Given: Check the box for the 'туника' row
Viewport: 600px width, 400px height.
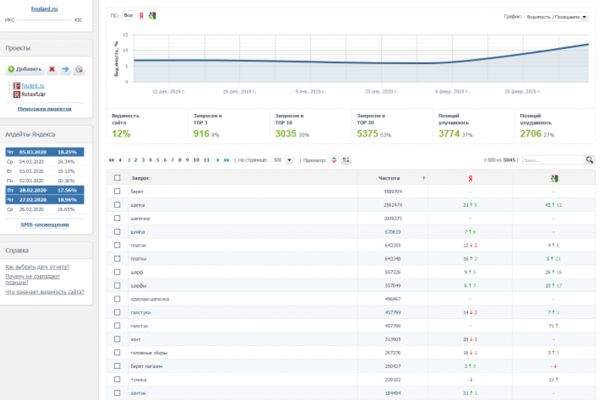Looking at the screenshot, I should pos(117,379).
